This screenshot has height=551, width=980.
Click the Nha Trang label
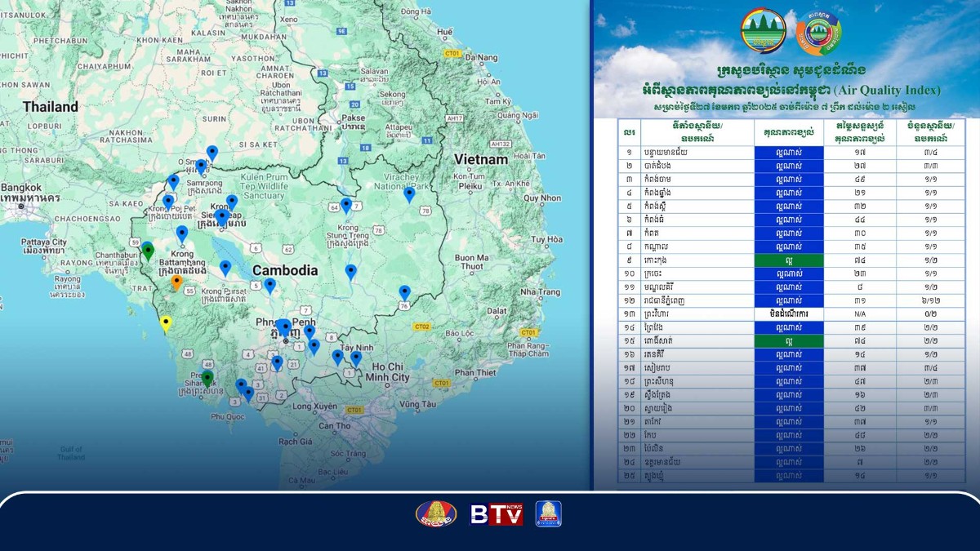click(x=539, y=291)
